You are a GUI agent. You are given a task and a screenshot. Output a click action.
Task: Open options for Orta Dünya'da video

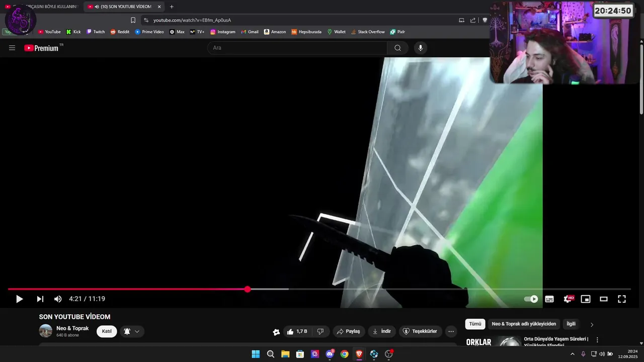tap(597, 340)
